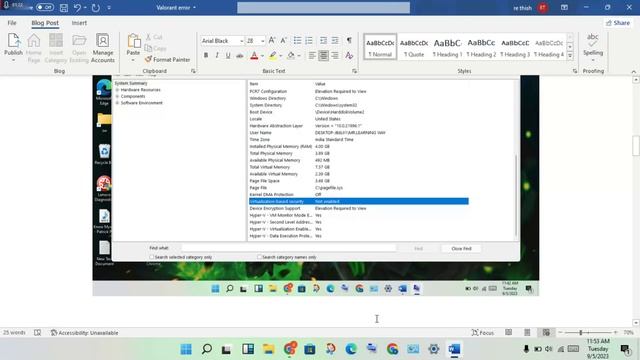
Task: Open File Explorer from the taskbar
Action: [269, 349]
